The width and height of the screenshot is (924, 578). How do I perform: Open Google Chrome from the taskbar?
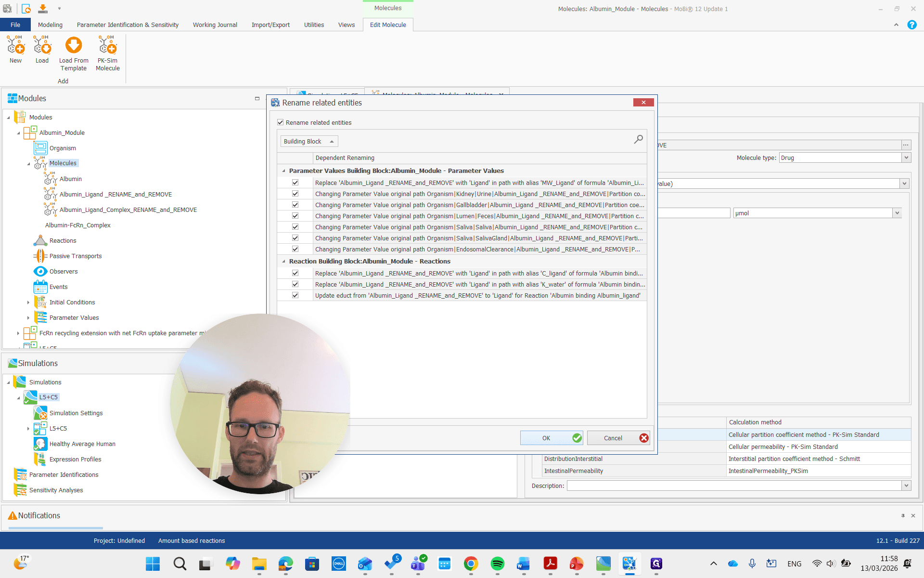pos(471,564)
